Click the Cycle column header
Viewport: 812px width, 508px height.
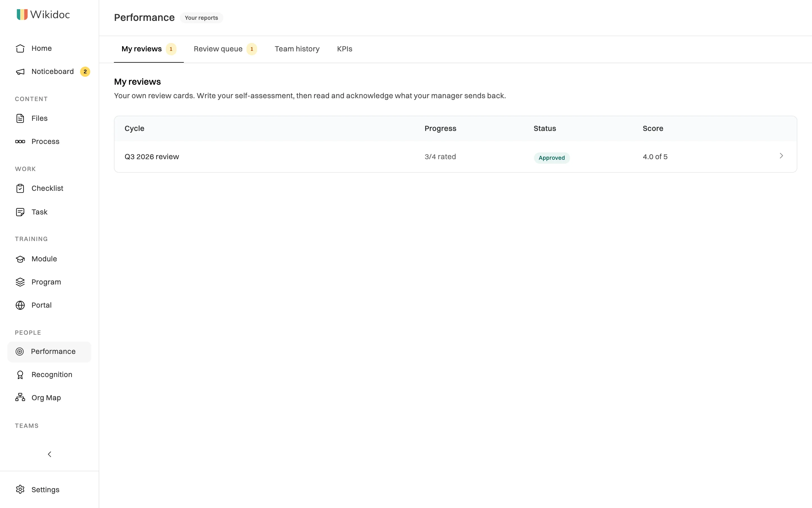coord(134,128)
